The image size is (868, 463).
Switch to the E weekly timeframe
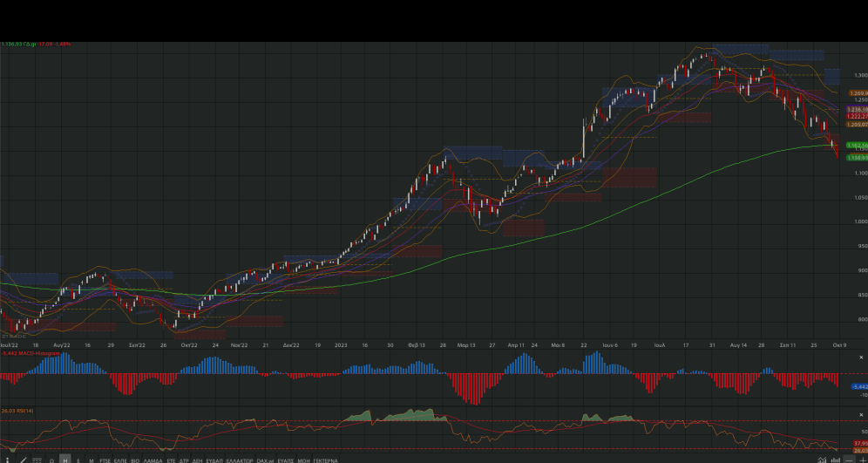(x=78, y=460)
